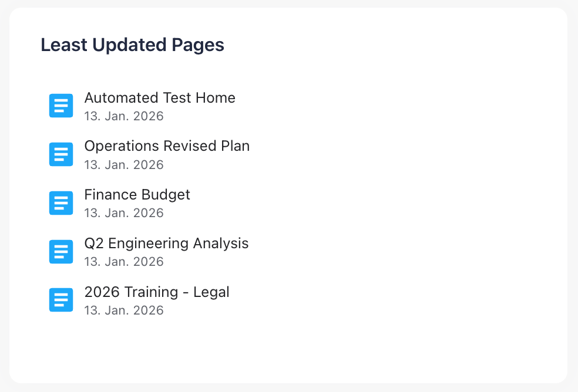
Task: Click the date under Automated Test Home
Action: (124, 116)
